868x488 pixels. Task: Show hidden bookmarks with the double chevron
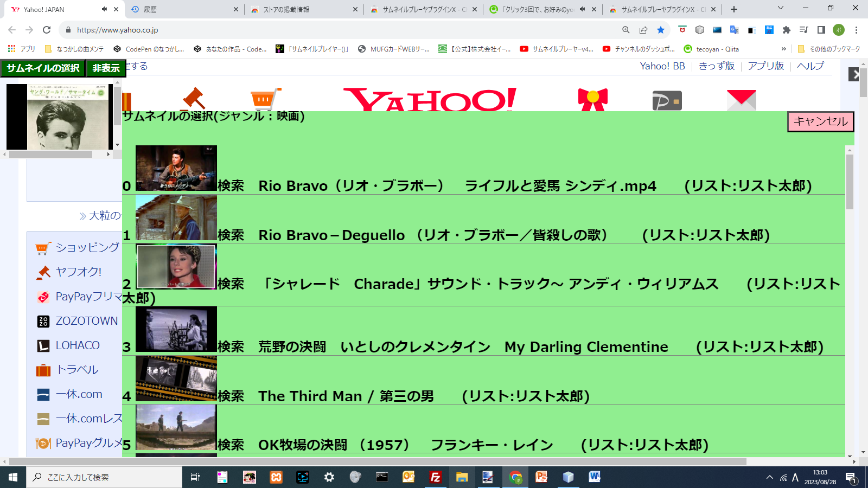[x=783, y=49]
